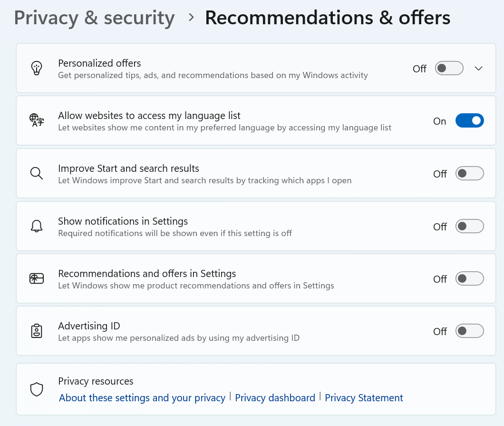Enable Improve Start and search results toggle
Viewport: 504px width, 426px height.
pyautogui.click(x=470, y=173)
